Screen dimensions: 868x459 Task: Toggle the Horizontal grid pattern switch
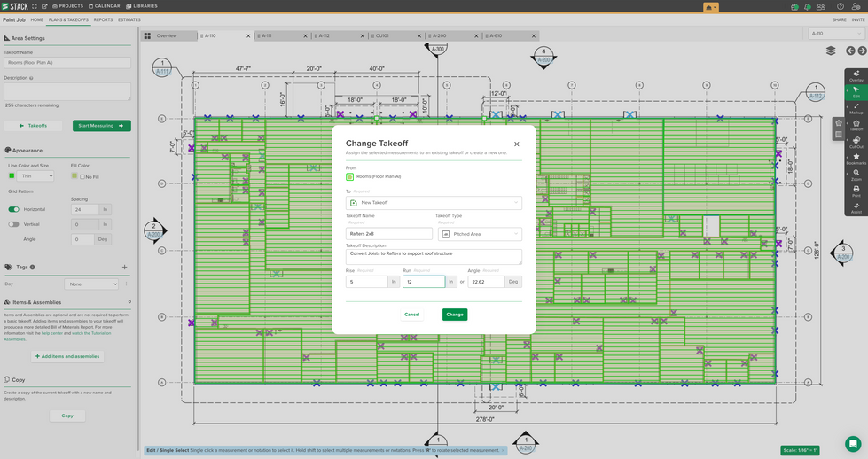tap(14, 210)
